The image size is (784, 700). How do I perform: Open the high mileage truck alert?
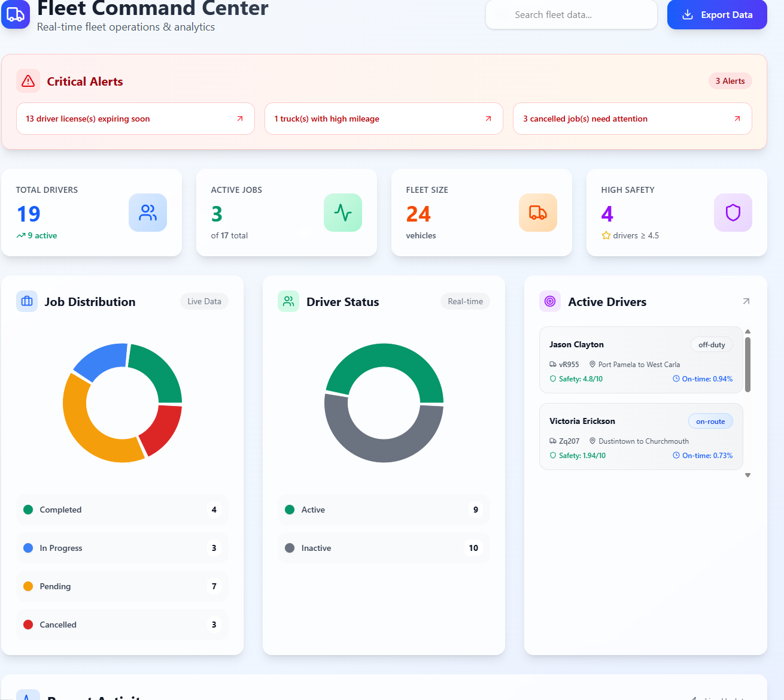tap(384, 119)
